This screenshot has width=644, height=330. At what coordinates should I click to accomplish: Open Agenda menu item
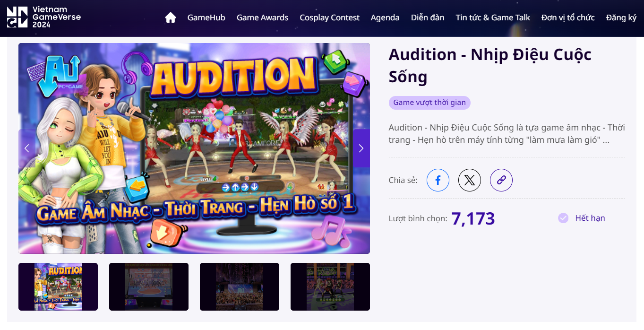tap(385, 17)
